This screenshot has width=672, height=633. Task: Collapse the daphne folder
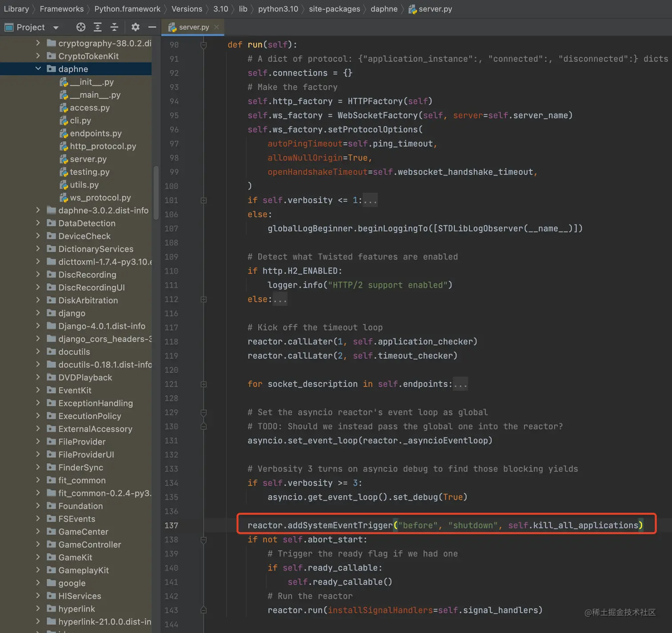(x=38, y=68)
